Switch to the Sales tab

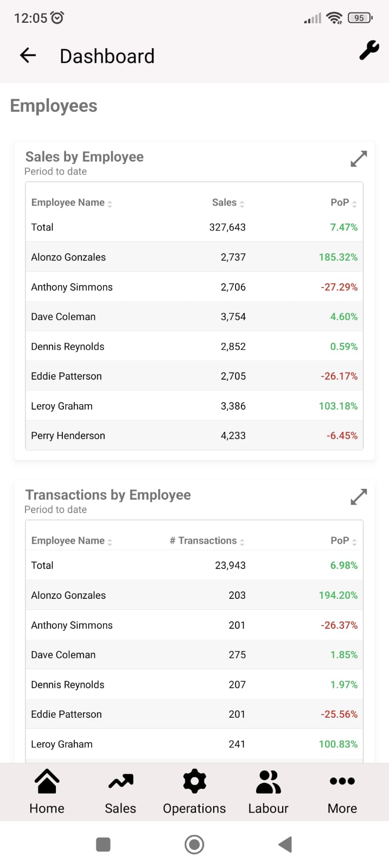(x=120, y=792)
